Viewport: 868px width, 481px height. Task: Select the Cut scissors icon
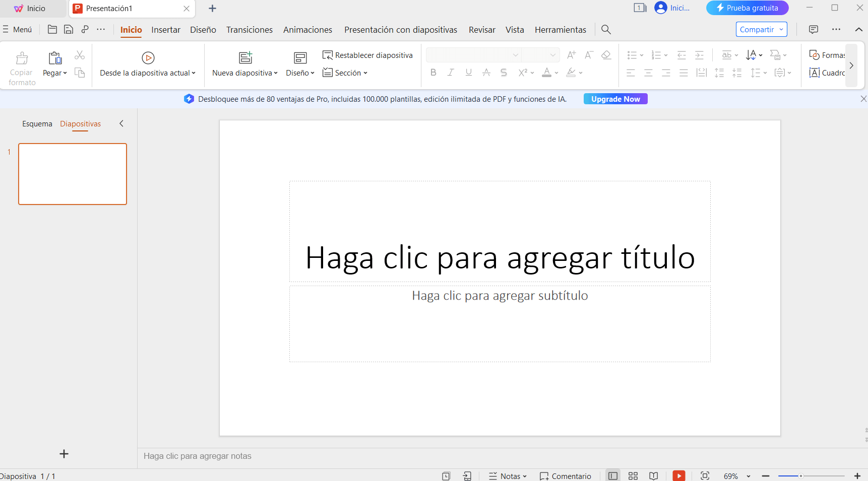(x=79, y=55)
